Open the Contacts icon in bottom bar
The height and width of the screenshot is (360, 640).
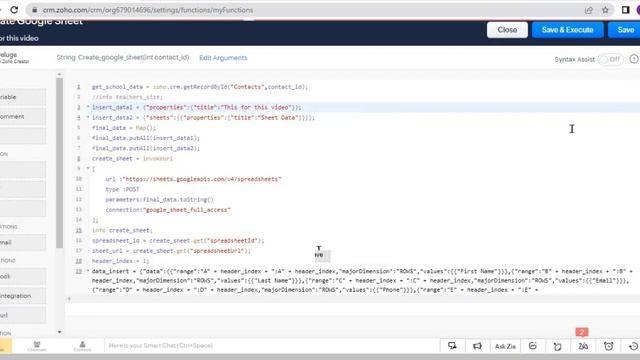(x=82, y=346)
